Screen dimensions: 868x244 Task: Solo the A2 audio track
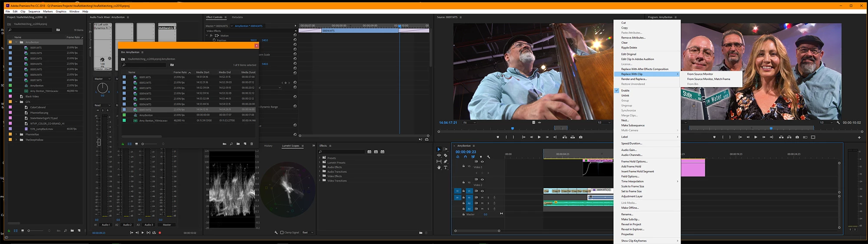click(x=488, y=203)
